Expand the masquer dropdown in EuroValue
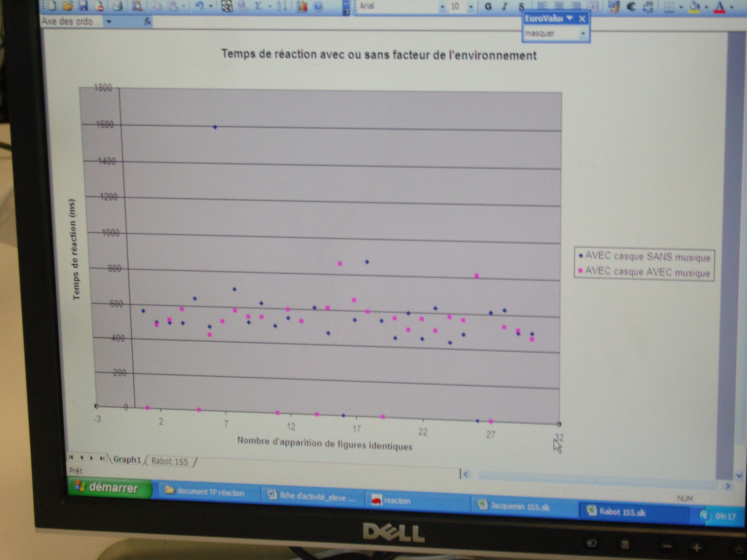This screenshot has height=560, width=747. tap(583, 34)
